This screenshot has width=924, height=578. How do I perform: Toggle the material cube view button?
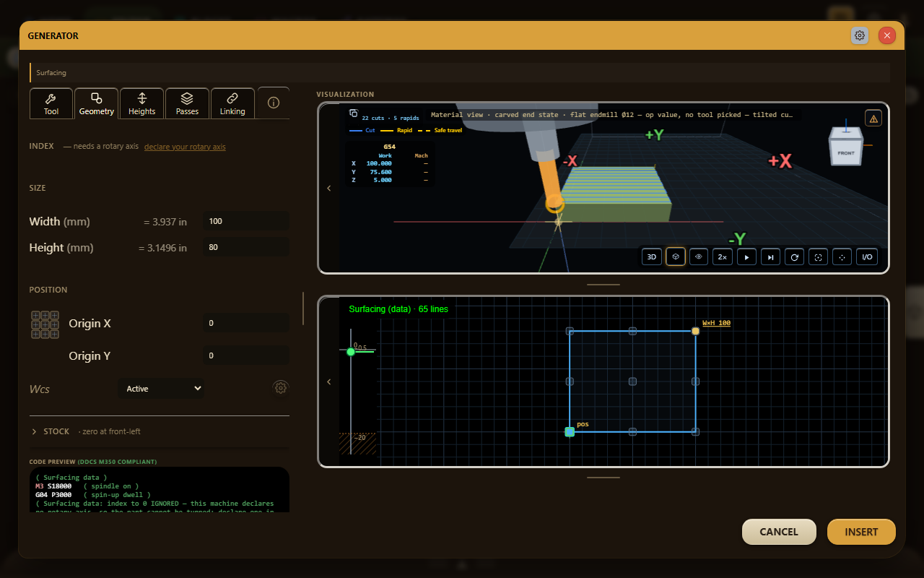[x=676, y=256]
